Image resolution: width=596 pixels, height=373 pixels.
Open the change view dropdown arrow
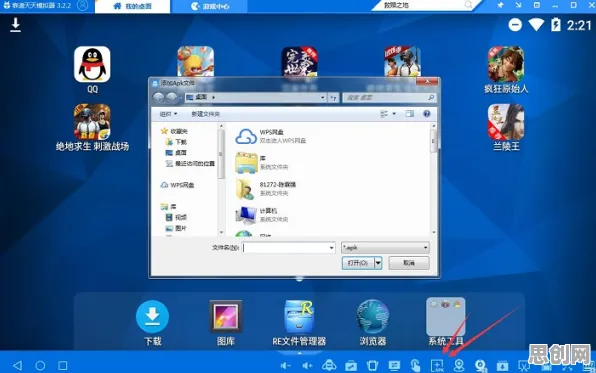394,114
